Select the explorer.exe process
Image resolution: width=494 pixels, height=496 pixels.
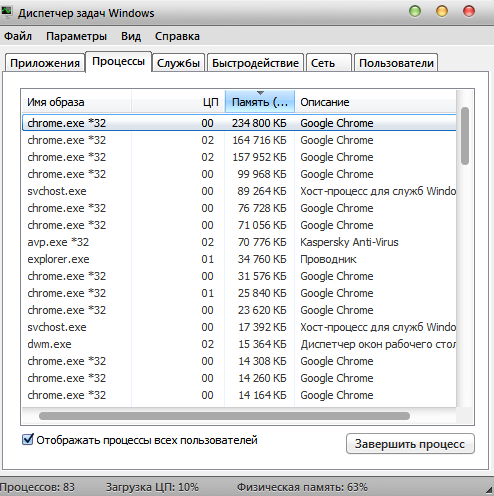(x=239, y=259)
